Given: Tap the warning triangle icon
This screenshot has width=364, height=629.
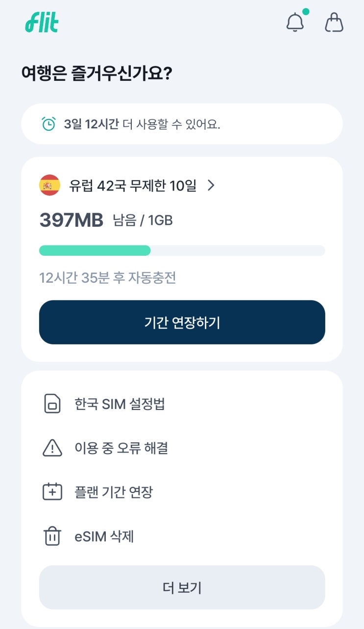Looking at the screenshot, I should click(52, 448).
